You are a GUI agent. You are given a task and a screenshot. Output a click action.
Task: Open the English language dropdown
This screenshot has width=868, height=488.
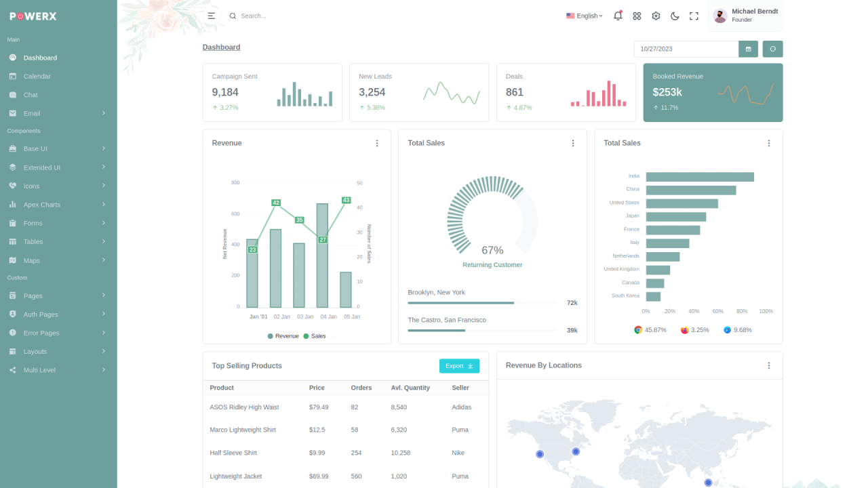pos(584,16)
